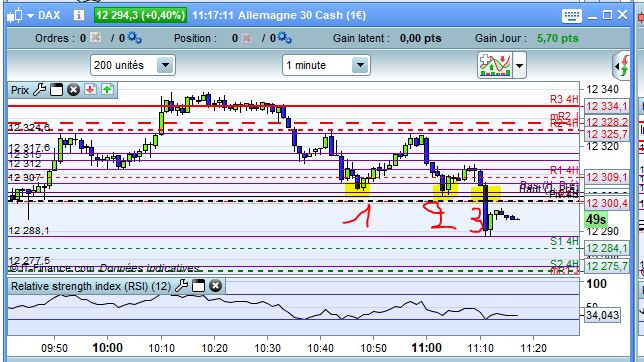Click the S1 4H level label
This screenshot has width=644, height=362.
click(564, 241)
